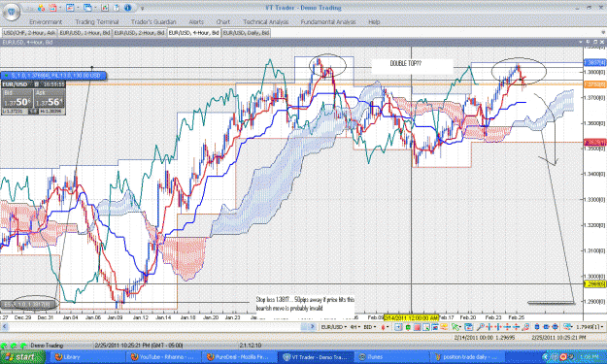Screen dimensions: 607x364
Task: Click the first vertical scale arrows icon
Action: coord(507,327)
